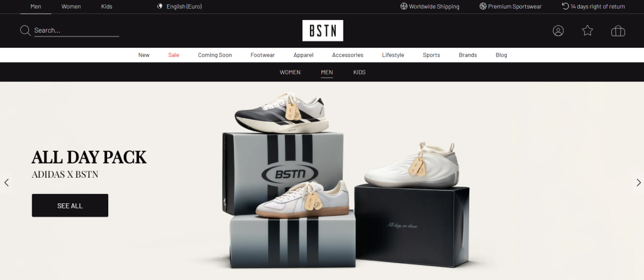Open the Blog link
Screen dimensions: 644x280
tap(501, 55)
